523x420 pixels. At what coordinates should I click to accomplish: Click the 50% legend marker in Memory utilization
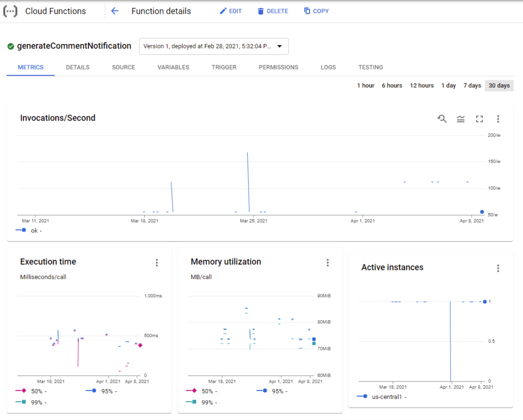(x=191, y=391)
